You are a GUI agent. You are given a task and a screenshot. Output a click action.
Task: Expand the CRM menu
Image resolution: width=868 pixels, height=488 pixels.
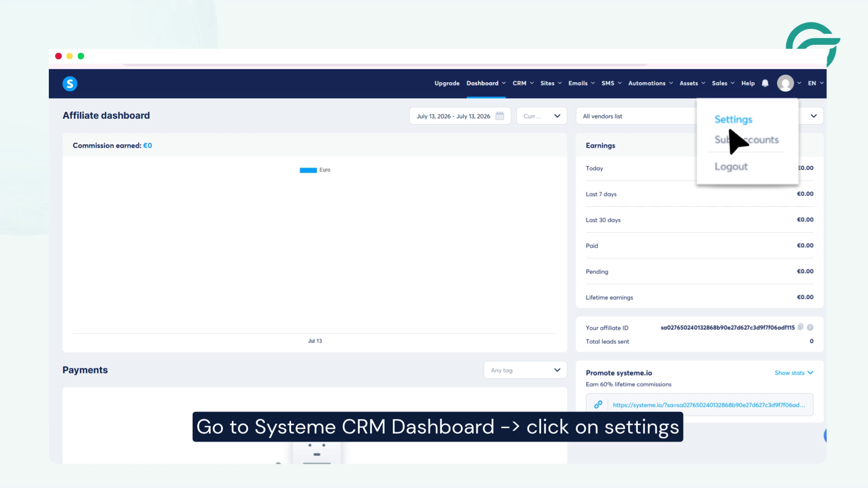pyautogui.click(x=523, y=83)
